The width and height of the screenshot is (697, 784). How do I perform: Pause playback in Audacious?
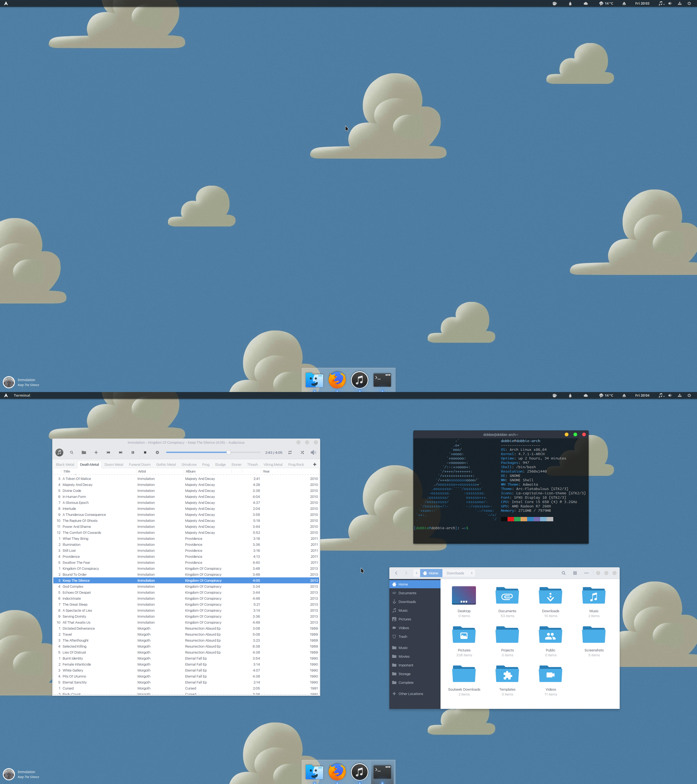click(x=133, y=453)
